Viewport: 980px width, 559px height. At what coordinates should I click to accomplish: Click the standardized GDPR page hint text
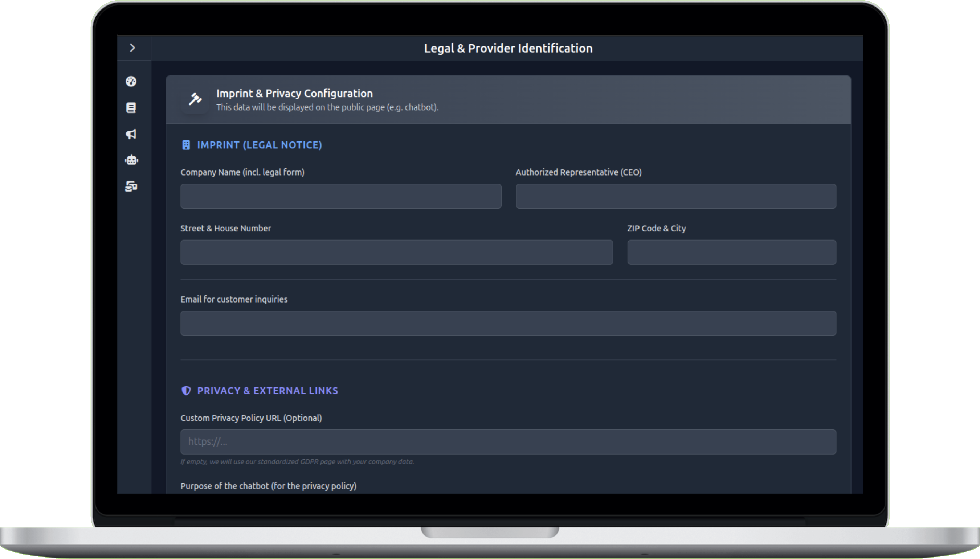(297, 462)
